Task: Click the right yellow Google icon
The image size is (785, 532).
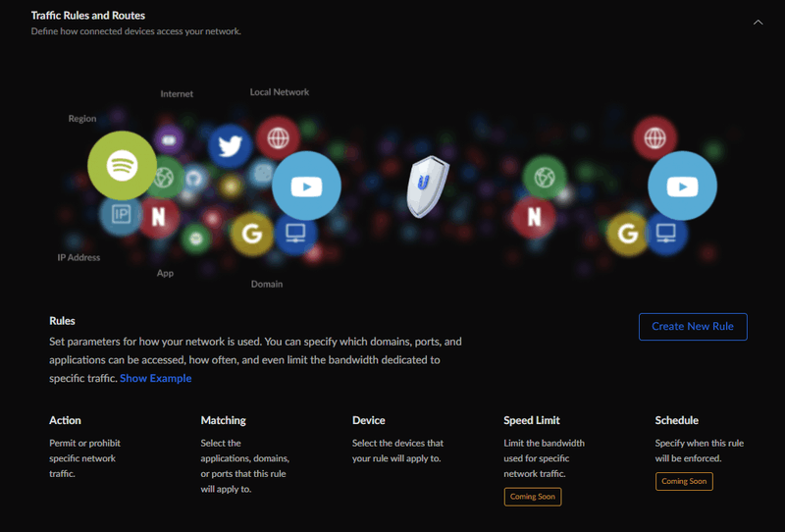Action: [x=628, y=234]
